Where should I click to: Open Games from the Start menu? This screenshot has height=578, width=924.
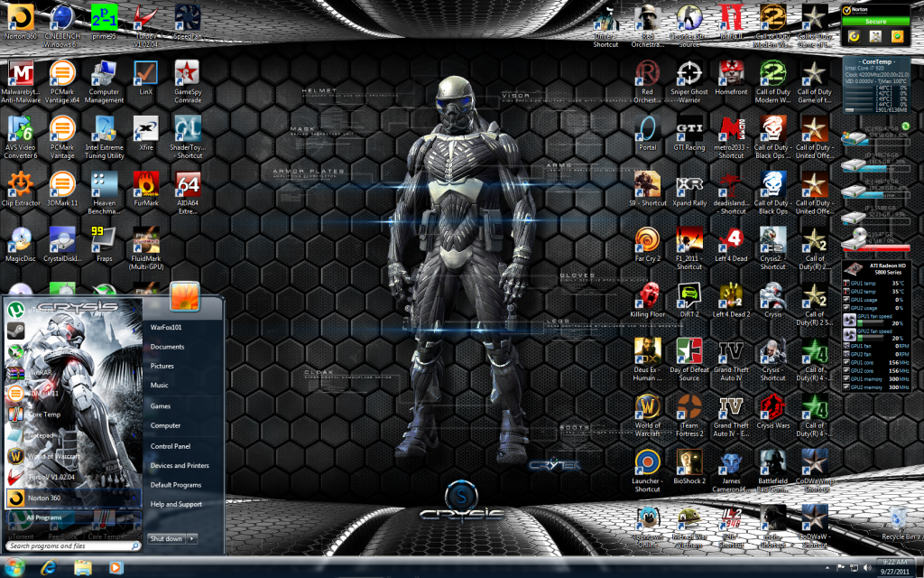click(x=160, y=406)
